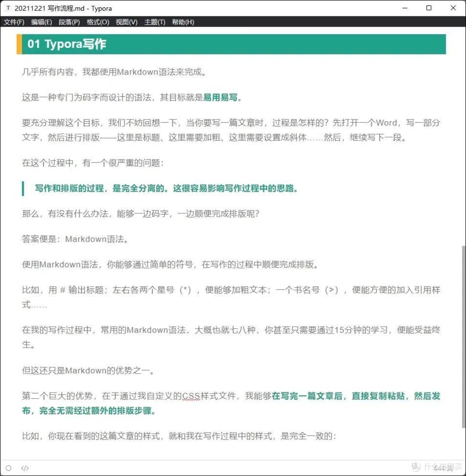The image size is (466, 476).
Task: Click the paragraph starting 比如，用 # 输出标题
Action: click(231, 297)
